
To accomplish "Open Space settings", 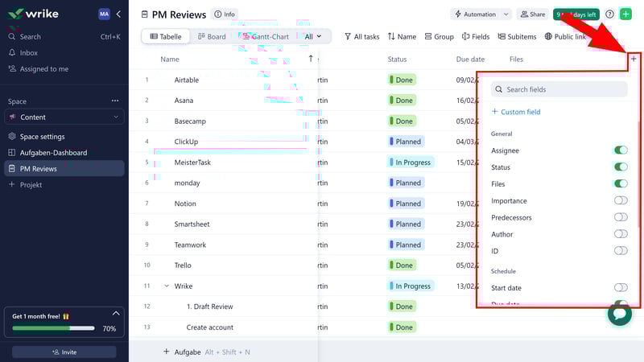I will tap(42, 136).
